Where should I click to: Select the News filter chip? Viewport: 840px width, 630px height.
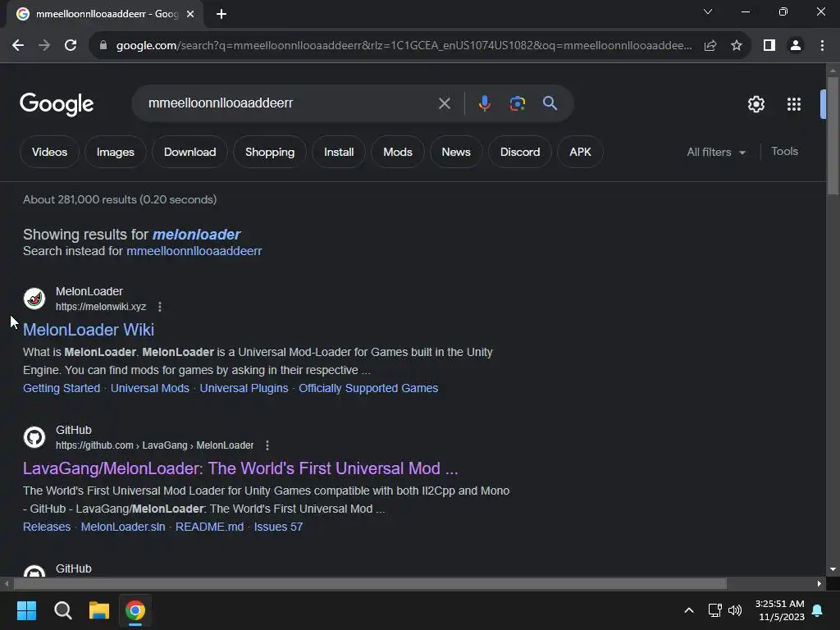456,152
